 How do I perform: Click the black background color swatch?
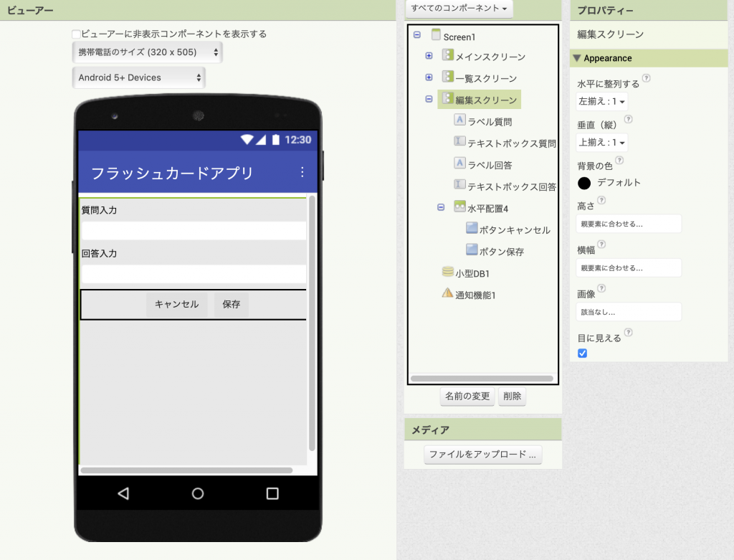point(584,183)
